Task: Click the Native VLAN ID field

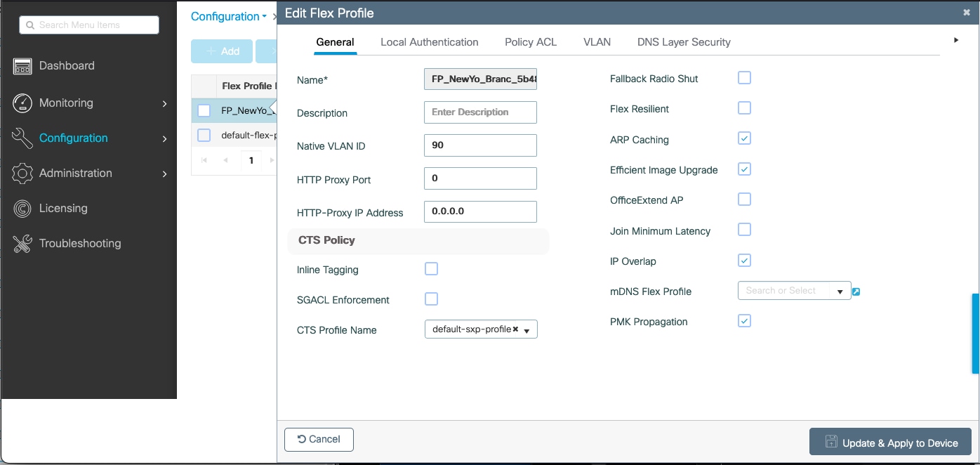Action: click(480, 145)
